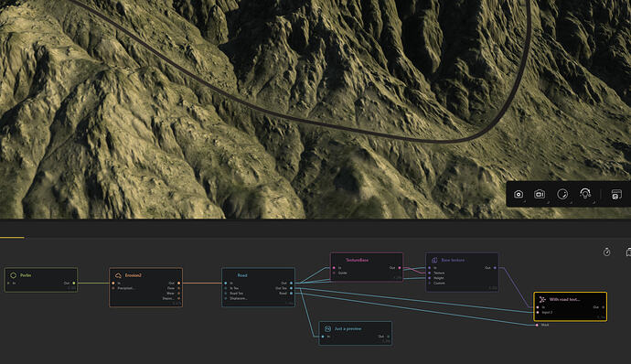This screenshot has width=631, height=364.
Task: Select the Just a preview node title
Action: [348, 329]
